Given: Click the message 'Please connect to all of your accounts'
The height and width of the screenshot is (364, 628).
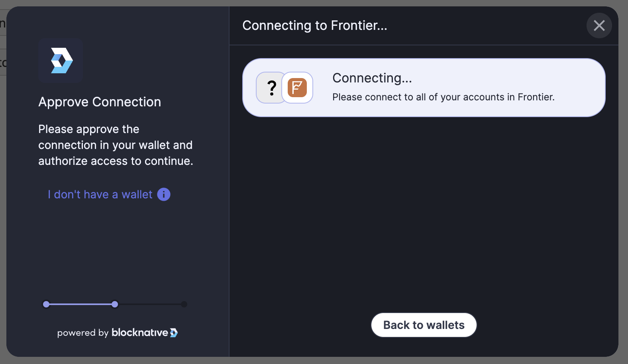Looking at the screenshot, I should pos(443,97).
